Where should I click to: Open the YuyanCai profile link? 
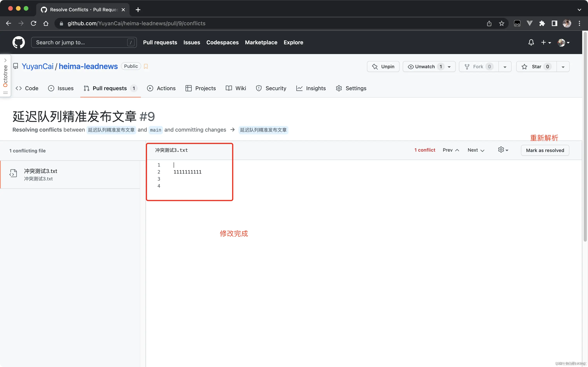38,66
